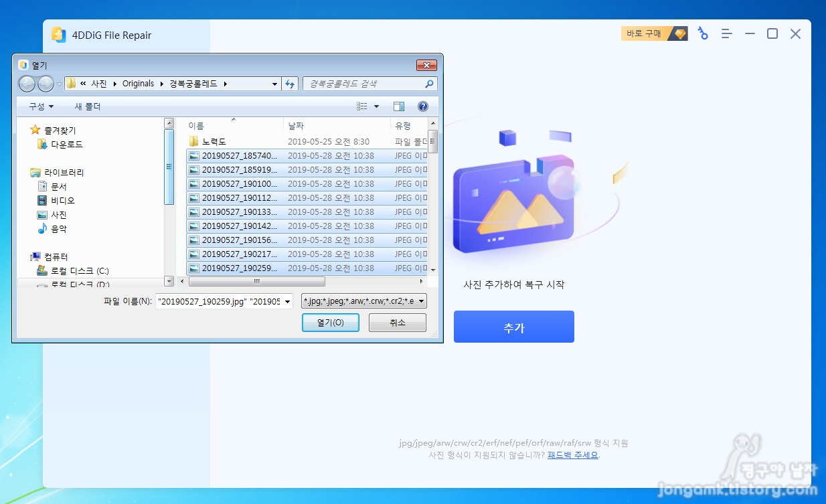The image size is (826, 504).
Task: Go back with the dialog's back arrow
Action: point(27,84)
